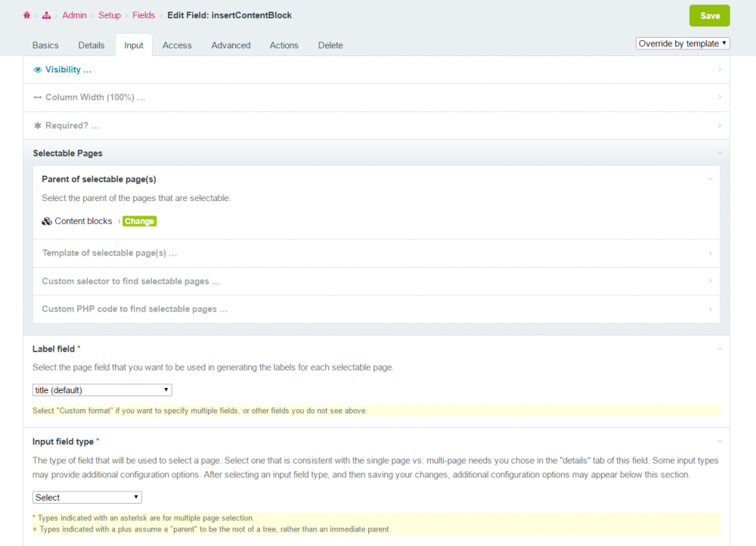This screenshot has width=756, height=546.
Task: Click the bug debug icon in breadcrumb
Action: 26,15
